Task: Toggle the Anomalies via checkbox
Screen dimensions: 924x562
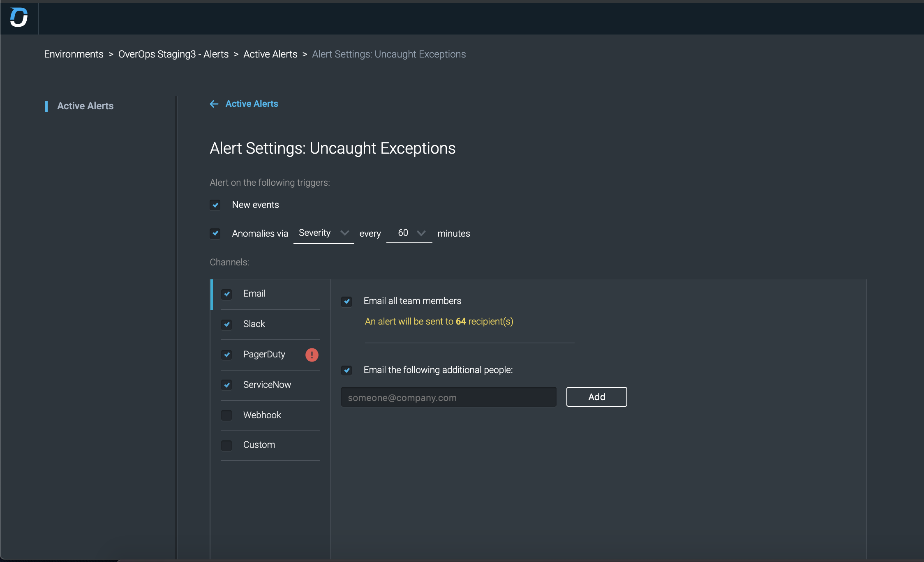Action: coord(215,233)
